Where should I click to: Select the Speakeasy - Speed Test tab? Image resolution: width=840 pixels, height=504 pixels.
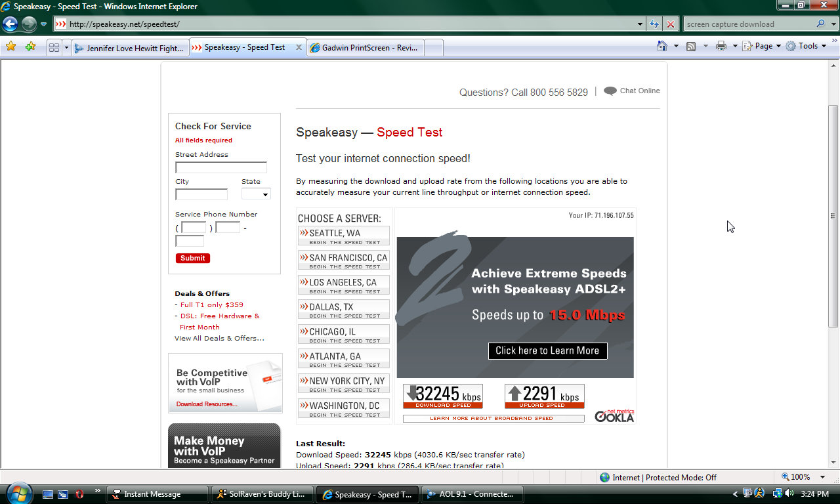[x=244, y=47]
